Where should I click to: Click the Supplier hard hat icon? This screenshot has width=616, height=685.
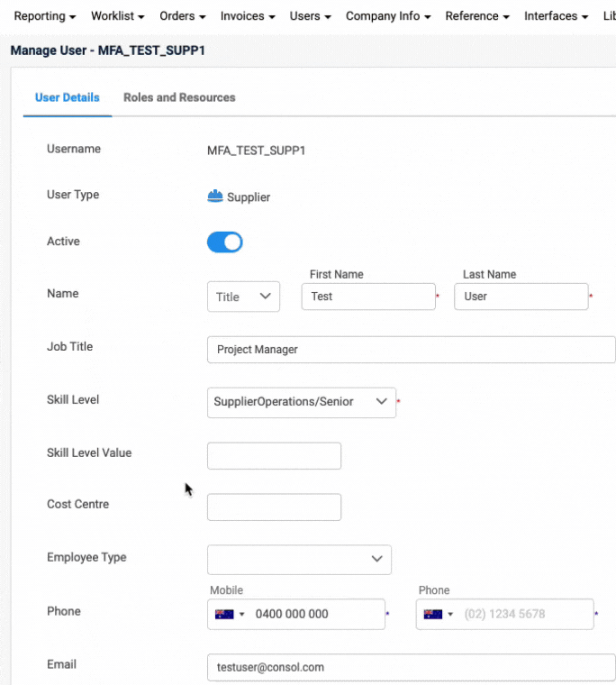click(x=215, y=196)
